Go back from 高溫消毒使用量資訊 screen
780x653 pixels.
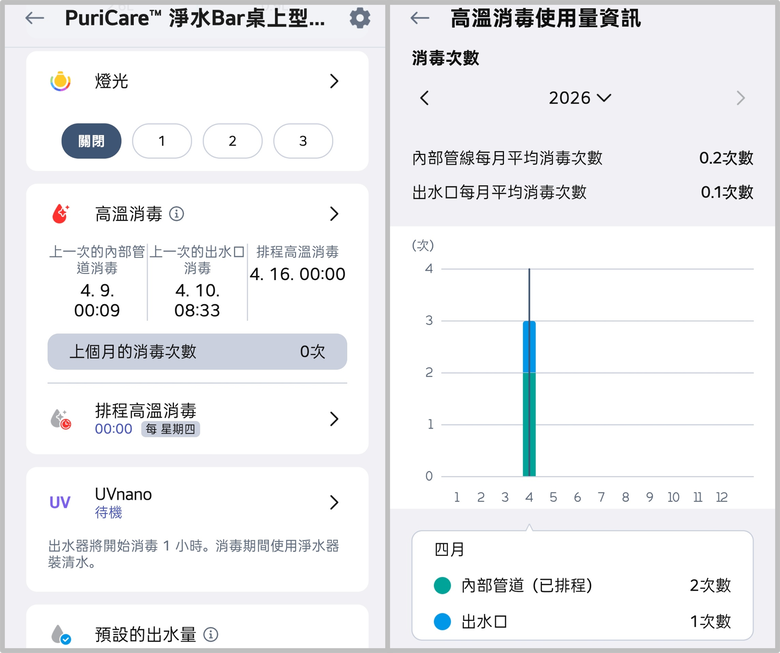coord(420,18)
